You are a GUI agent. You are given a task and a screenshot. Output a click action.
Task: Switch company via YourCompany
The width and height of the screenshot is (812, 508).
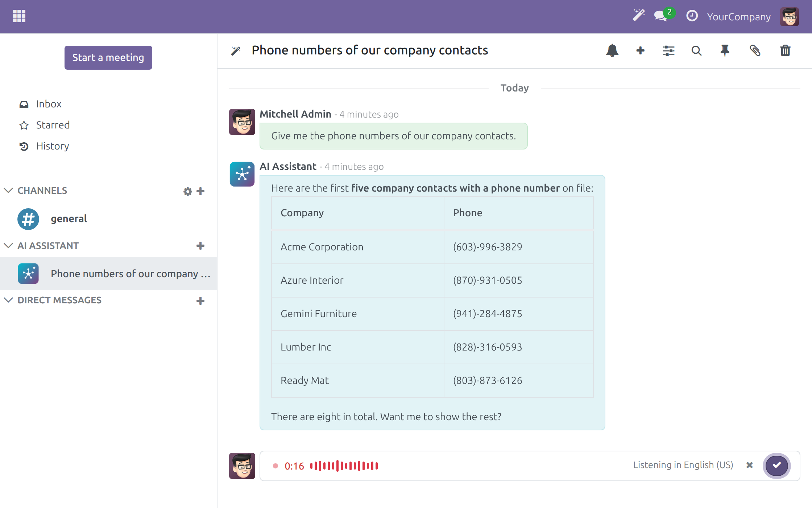(739, 17)
